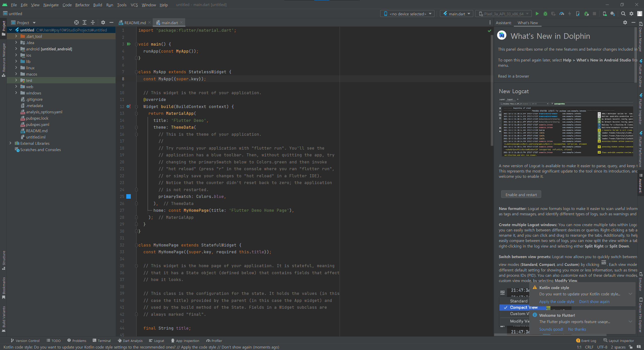Open the device selector dropdown
The image size is (644, 350).
[x=408, y=14]
